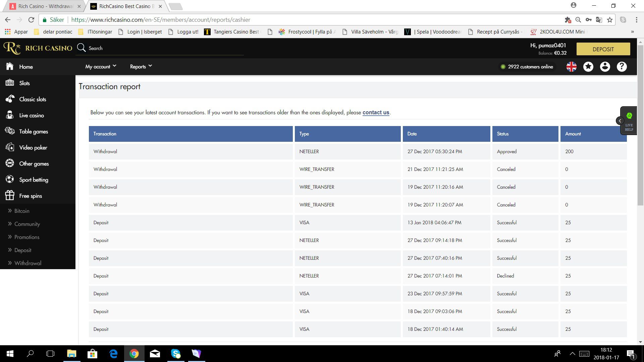Click the Sport betting ball icon

tap(10, 179)
